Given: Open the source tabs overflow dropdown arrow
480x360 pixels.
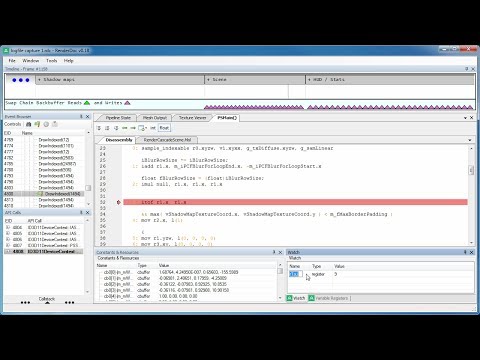Looking at the screenshot, I should click(x=470, y=140).
